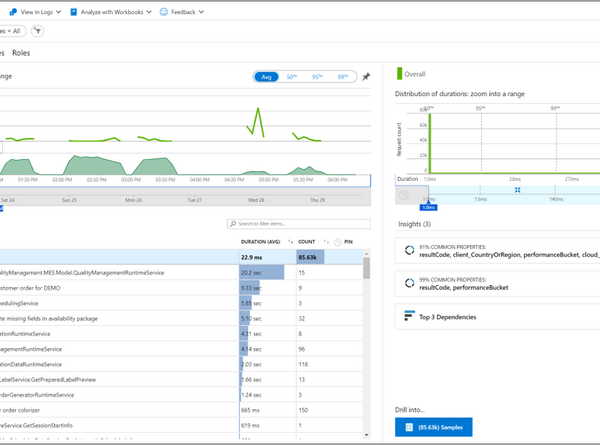Click the scroll up arrow of operations list
Image resolution: width=600 pixels, height=445 pixels.
367,253
